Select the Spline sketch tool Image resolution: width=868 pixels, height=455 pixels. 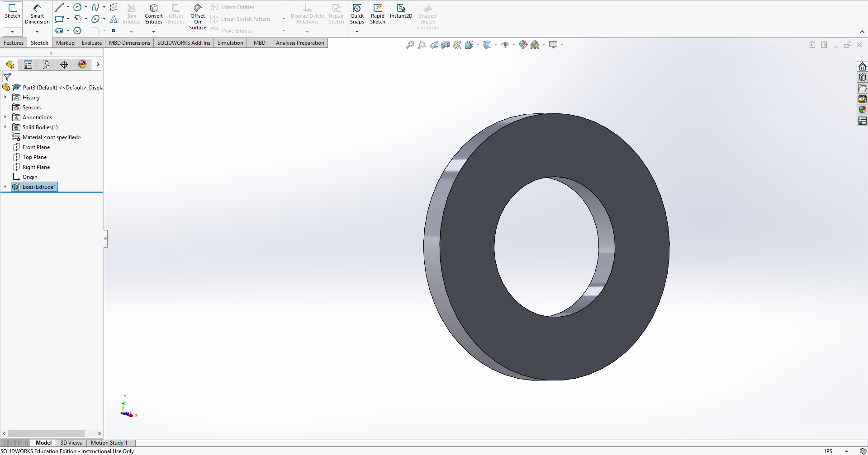(95, 7)
